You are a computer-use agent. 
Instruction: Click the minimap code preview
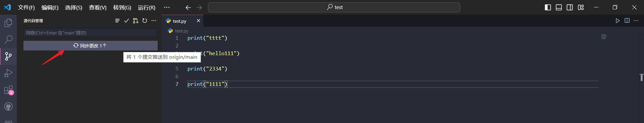tap(604, 37)
